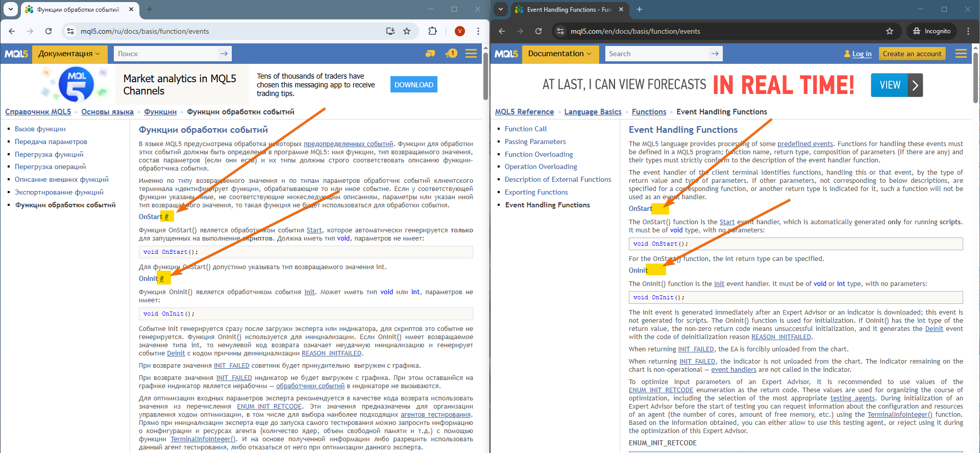Follow the 'testing agents' link
980x453 pixels.
[x=852, y=398]
